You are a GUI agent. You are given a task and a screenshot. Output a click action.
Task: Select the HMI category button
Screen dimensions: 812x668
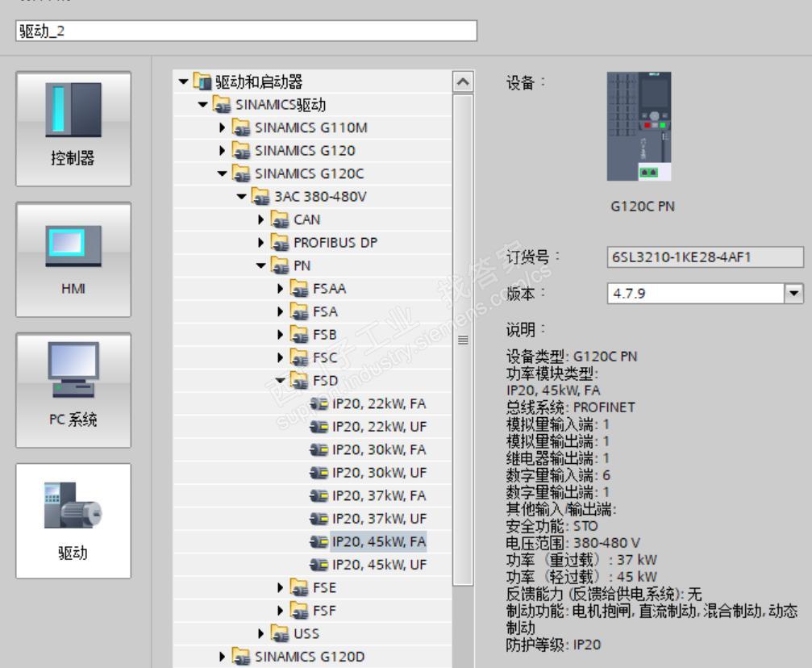click(x=73, y=260)
